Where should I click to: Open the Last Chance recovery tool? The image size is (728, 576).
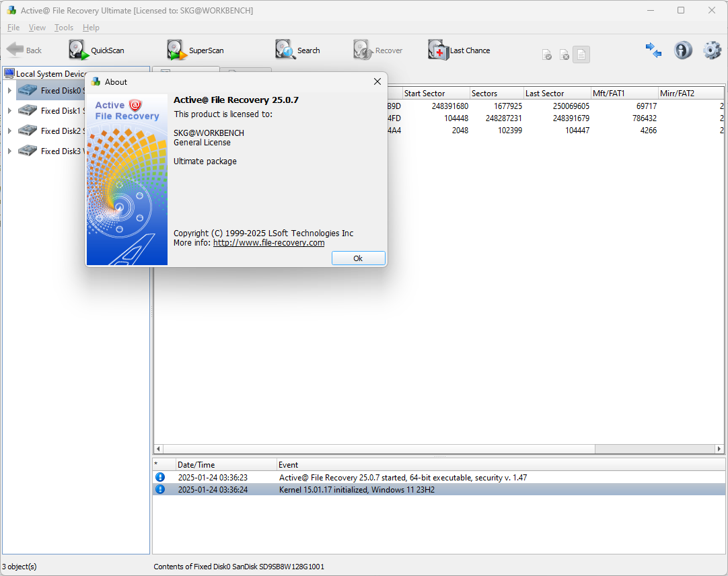[x=459, y=50]
